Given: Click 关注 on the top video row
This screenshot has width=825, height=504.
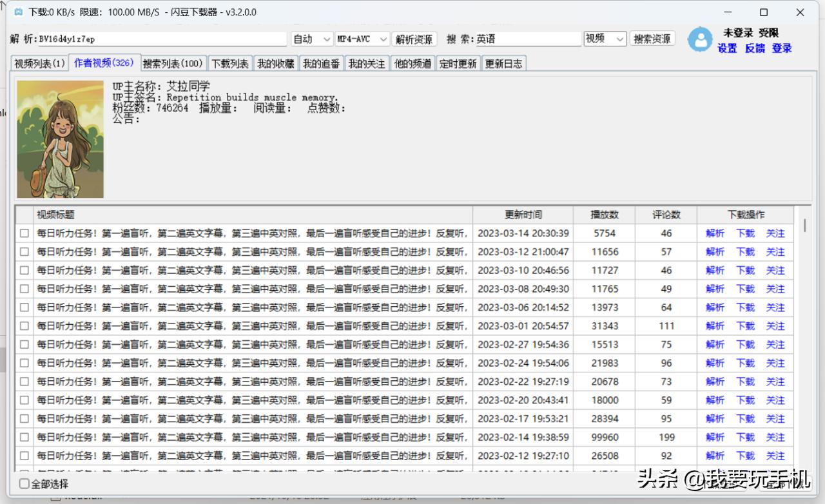Looking at the screenshot, I should tap(775, 233).
